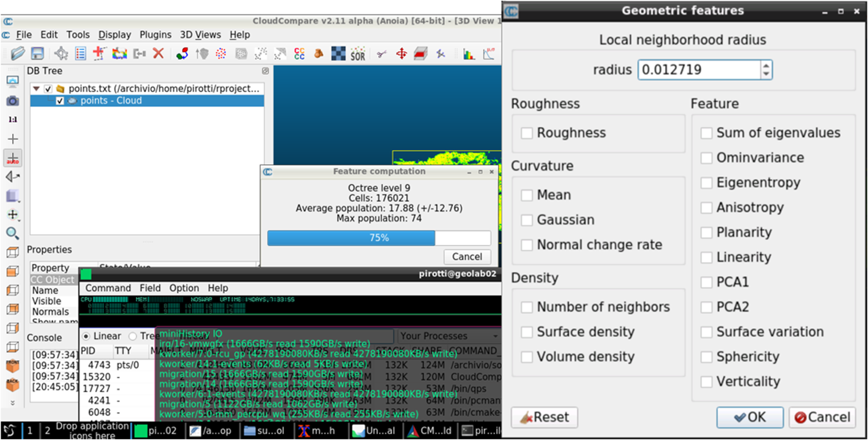
Task: Open the point list picking icon
Action: coord(80,54)
